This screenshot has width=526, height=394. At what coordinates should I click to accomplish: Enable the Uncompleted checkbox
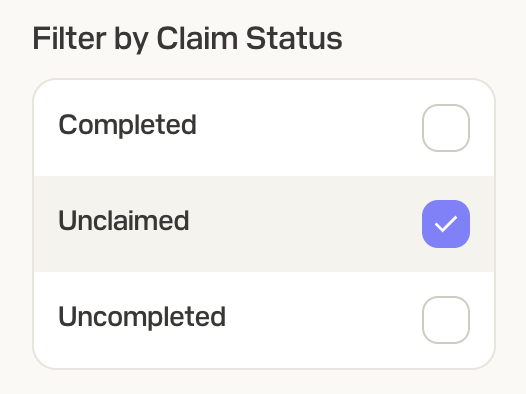[446, 320]
